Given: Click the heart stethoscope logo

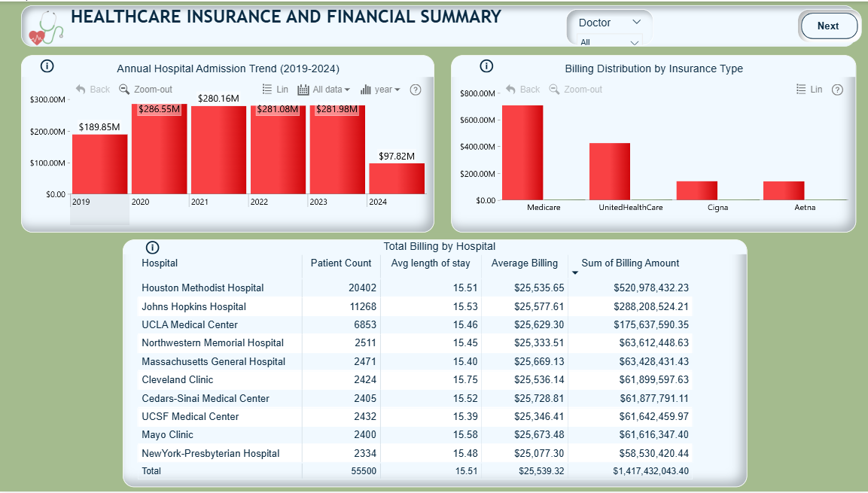Looking at the screenshot, I should pyautogui.click(x=46, y=29).
